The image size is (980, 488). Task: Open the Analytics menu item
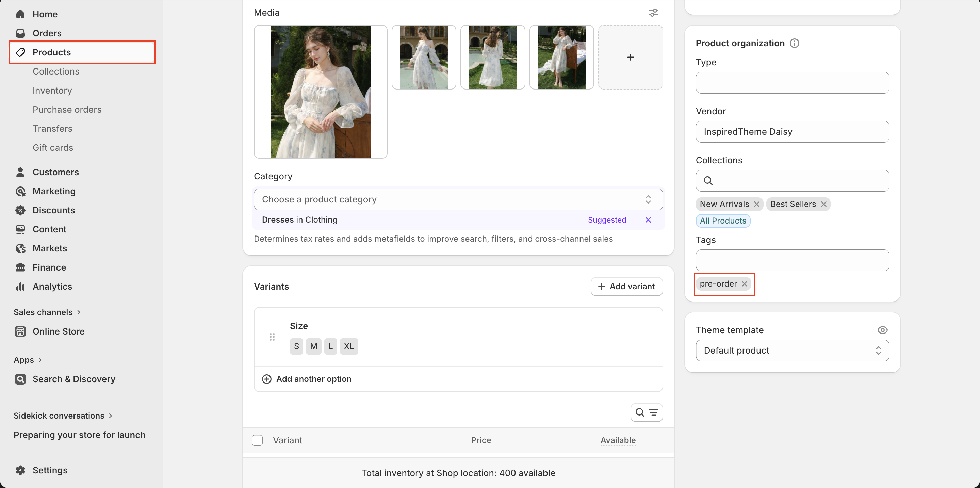52,287
